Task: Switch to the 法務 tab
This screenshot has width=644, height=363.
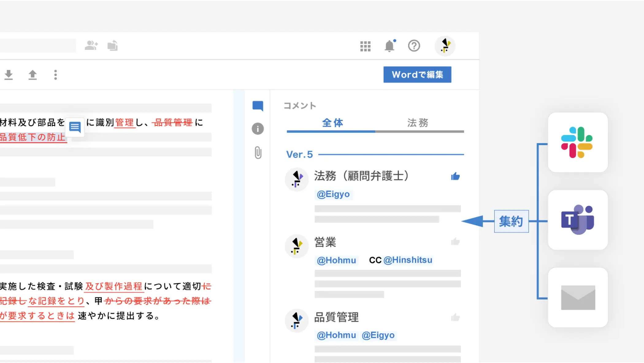Action: pos(418,123)
